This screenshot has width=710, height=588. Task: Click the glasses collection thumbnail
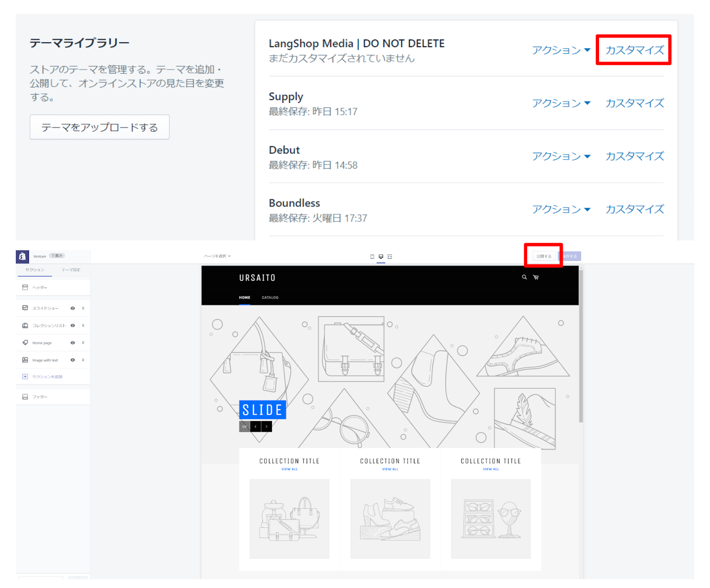[491, 518]
